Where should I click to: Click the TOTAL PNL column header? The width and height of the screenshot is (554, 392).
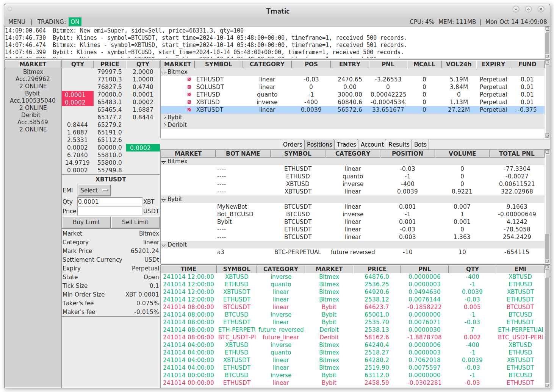click(516, 154)
